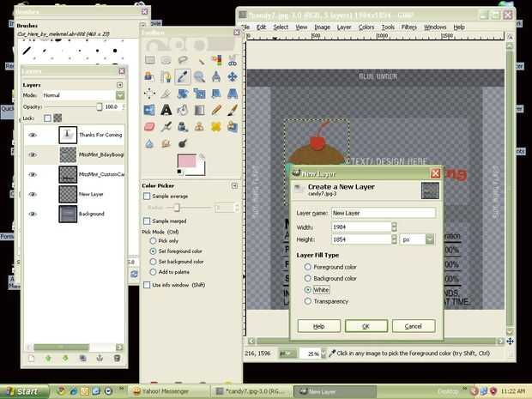Viewport: 532px width, 399px height.
Task: Select the Paintbrush tool
Action: tap(233, 110)
